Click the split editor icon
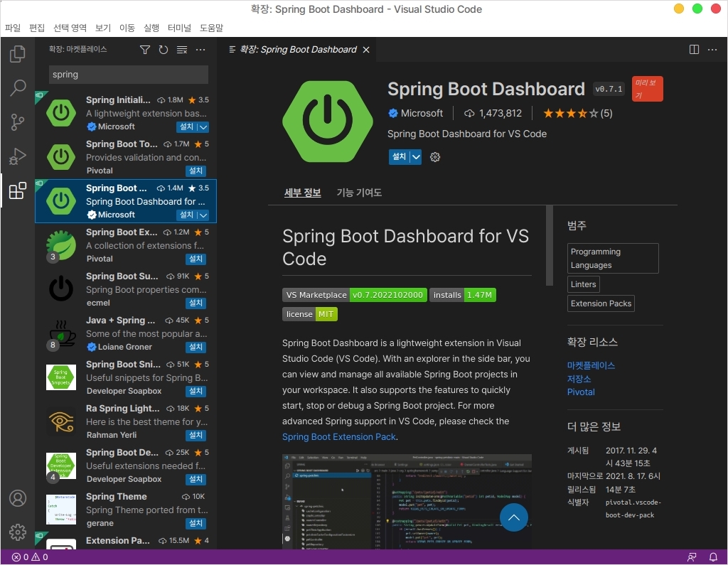The image size is (728, 565). (x=694, y=49)
